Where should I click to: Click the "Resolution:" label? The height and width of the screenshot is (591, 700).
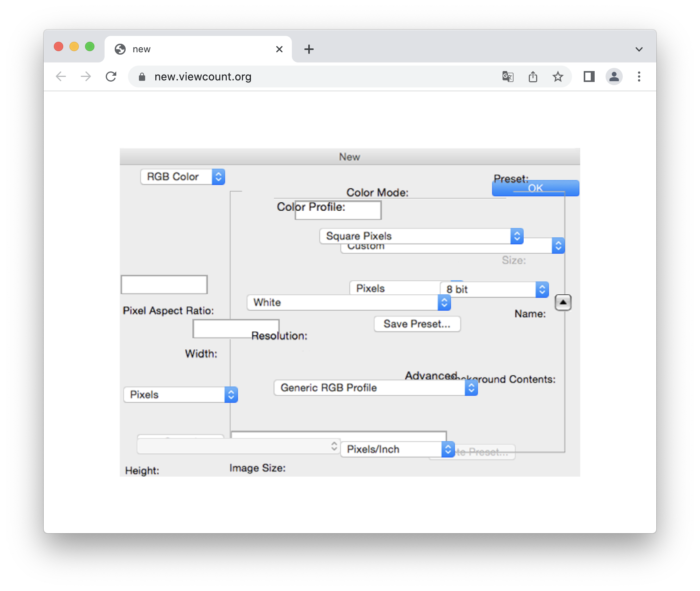(x=279, y=336)
